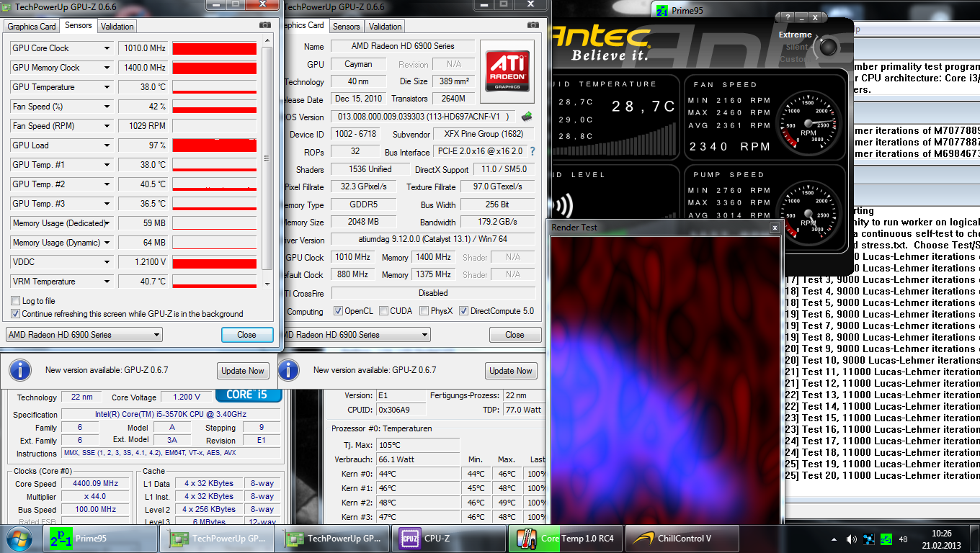Toggle Continue refreshing in background checkbox

pyautogui.click(x=16, y=314)
